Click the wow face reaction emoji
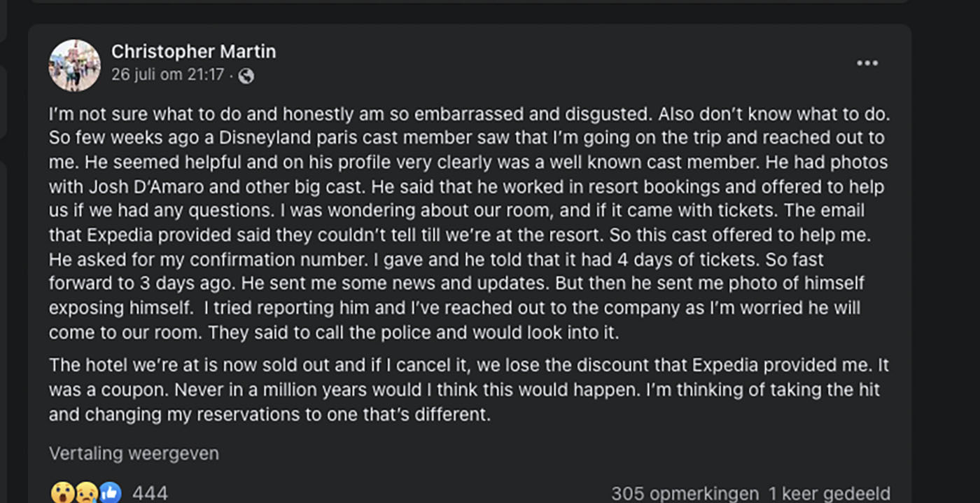This screenshot has height=503, width=980. (63, 493)
